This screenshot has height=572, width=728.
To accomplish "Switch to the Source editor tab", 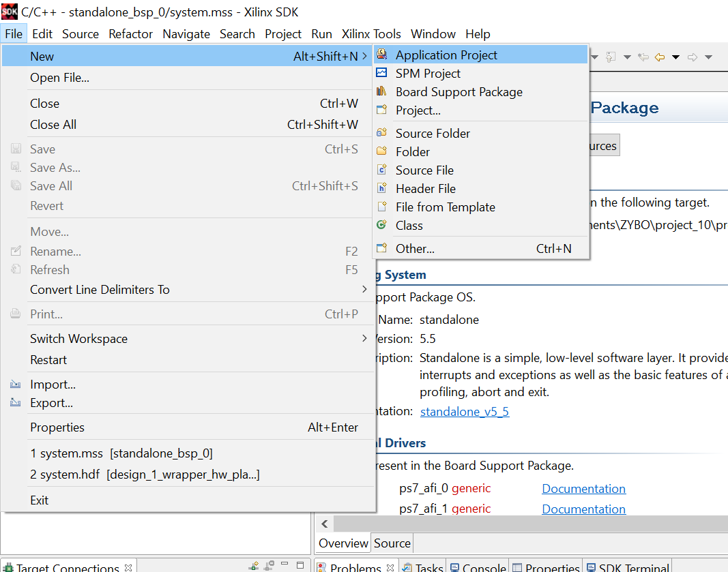I will pos(392,543).
